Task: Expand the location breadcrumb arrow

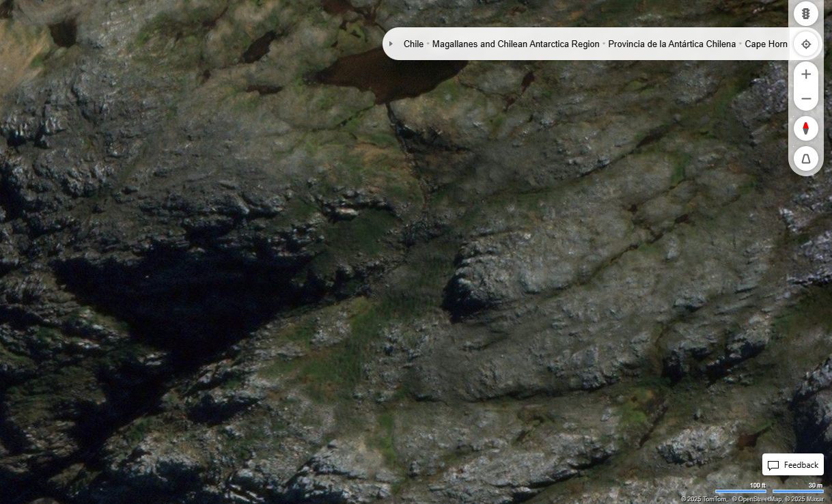Action: 391,44
